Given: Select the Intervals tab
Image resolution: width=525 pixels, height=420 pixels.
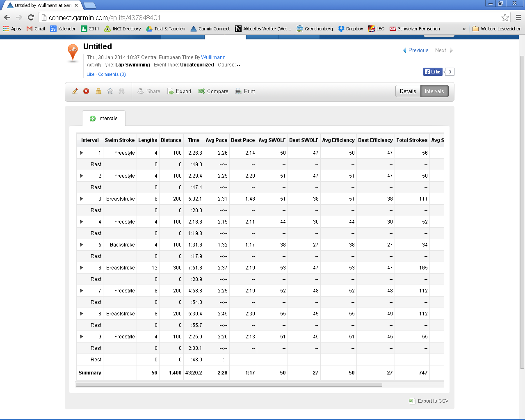Looking at the screenshot, I should pyautogui.click(x=104, y=119).
